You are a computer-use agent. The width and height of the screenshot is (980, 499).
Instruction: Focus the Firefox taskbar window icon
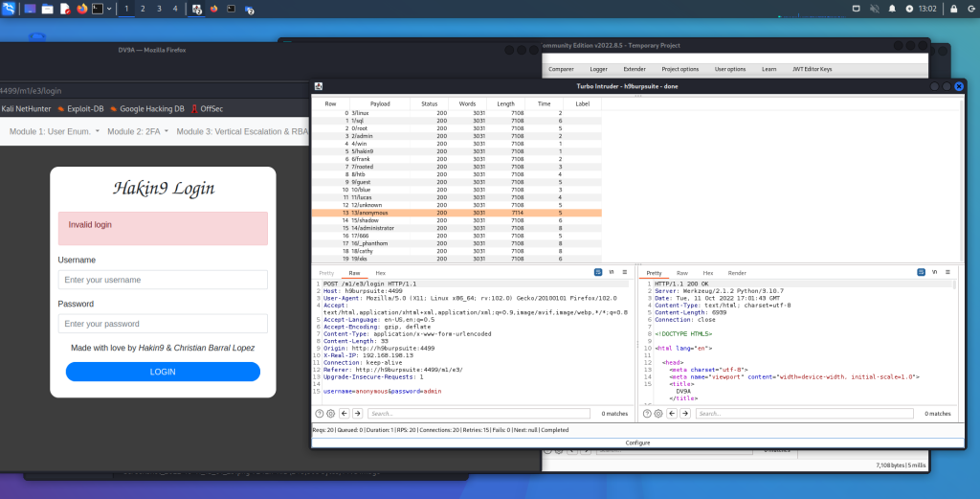[x=213, y=9]
